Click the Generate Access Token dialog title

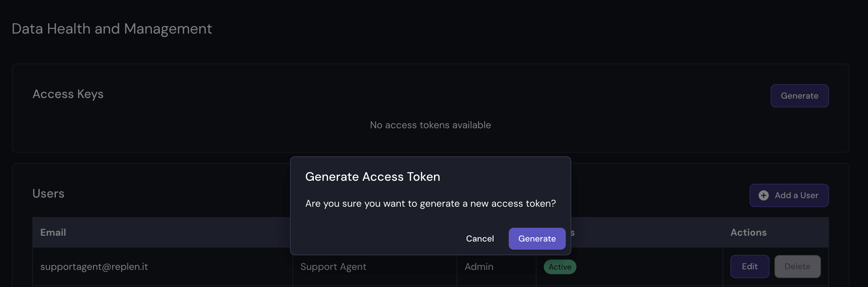372,177
